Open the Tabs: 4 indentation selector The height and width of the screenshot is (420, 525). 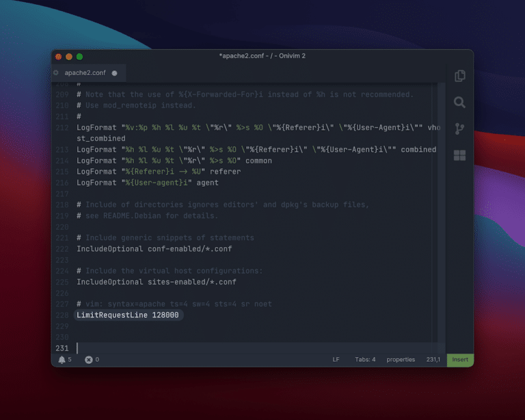[365, 359]
